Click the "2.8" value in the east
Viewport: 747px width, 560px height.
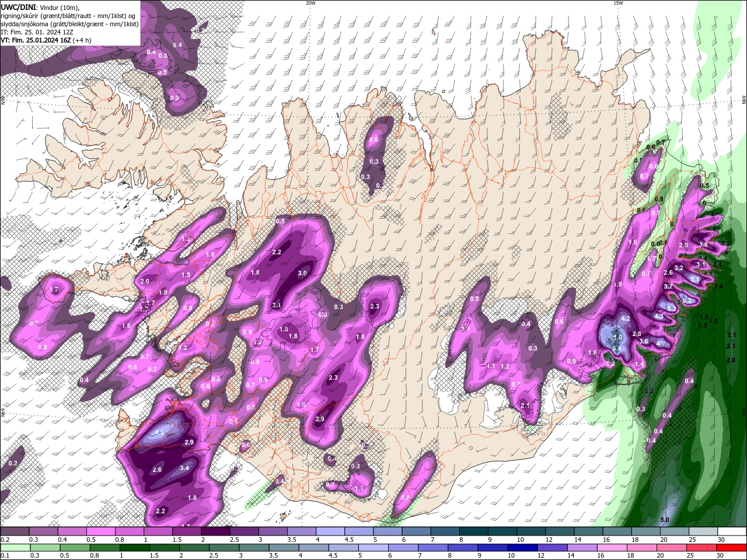click(x=637, y=334)
